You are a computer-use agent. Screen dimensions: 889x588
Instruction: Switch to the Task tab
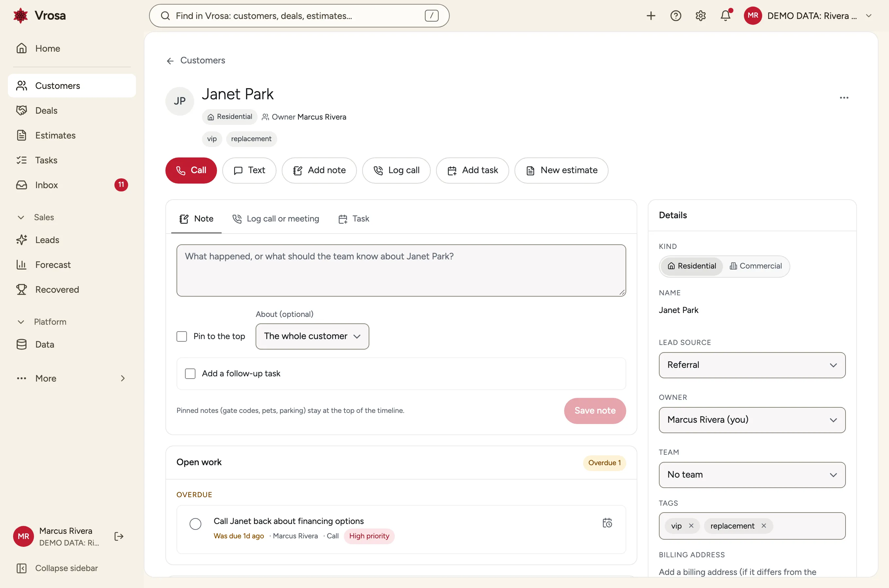point(354,219)
